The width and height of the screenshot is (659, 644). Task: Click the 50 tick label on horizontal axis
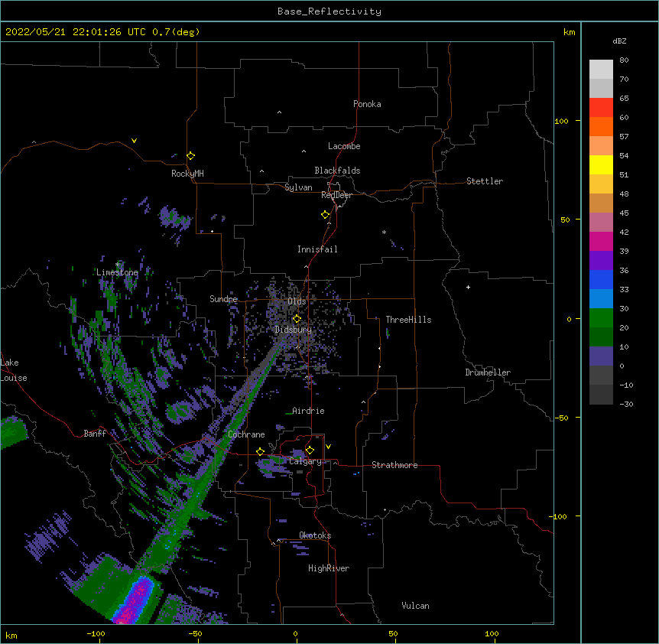(x=393, y=633)
